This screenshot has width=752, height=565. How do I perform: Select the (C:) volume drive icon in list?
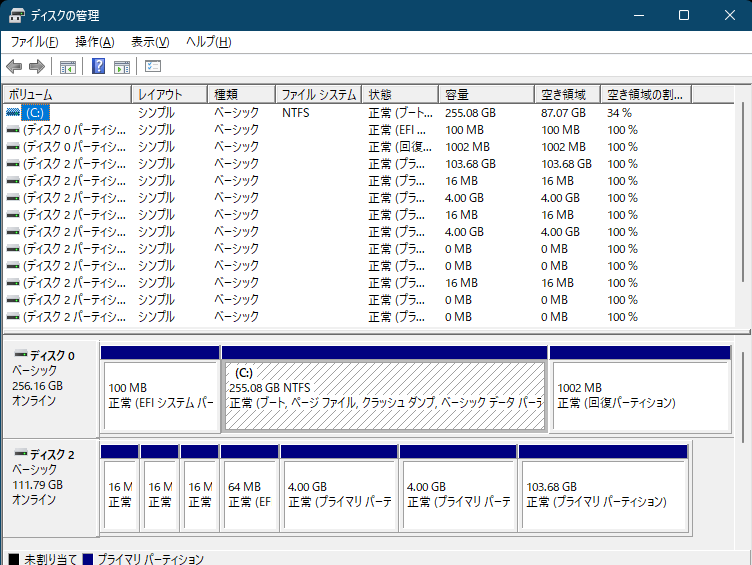[13, 113]
